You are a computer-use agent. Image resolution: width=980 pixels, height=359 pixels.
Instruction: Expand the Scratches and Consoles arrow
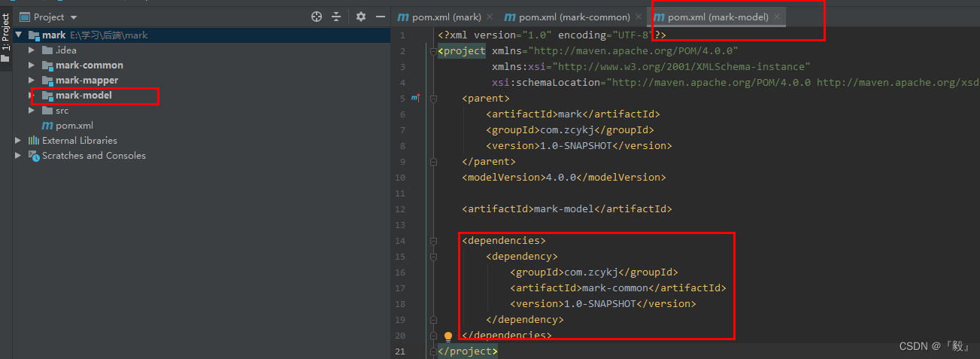[x=19, y=156]
